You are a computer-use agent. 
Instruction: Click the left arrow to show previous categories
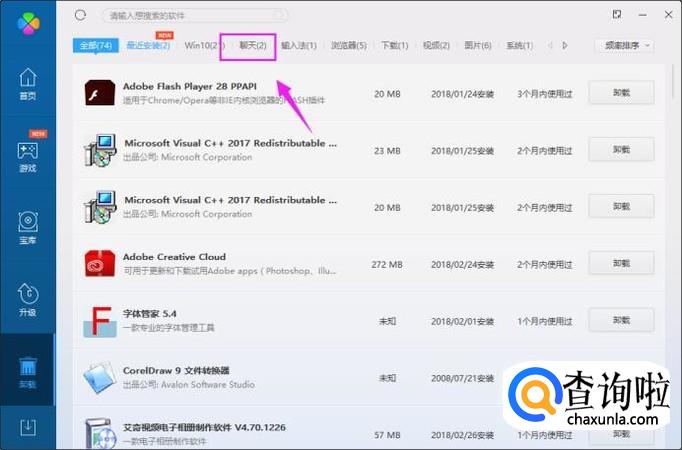(550, 45)
